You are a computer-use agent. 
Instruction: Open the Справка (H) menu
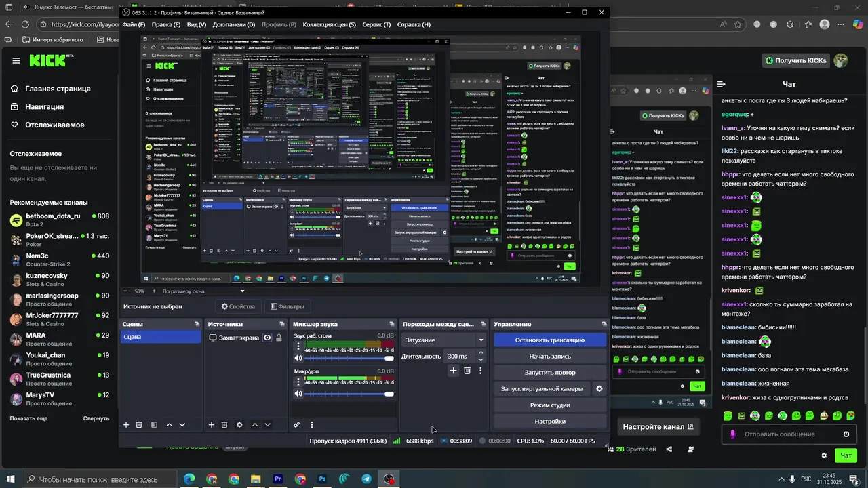tap(414, 24)
